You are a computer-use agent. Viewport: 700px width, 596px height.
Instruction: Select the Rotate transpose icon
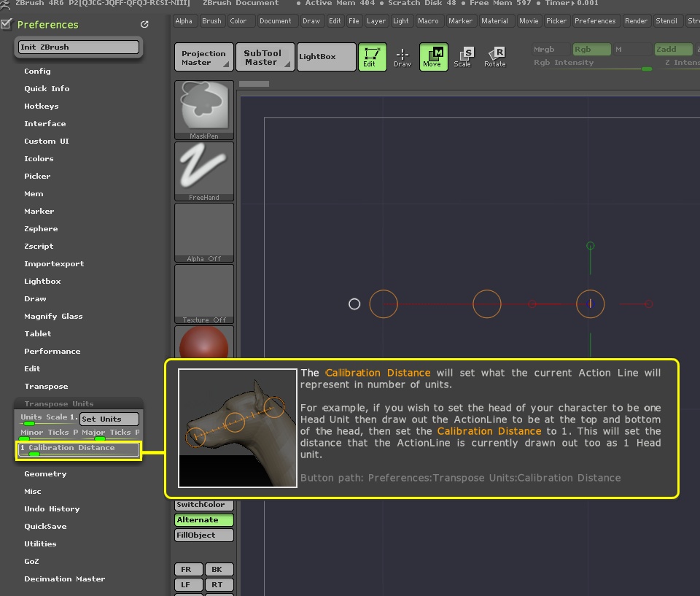pos(495,57)
